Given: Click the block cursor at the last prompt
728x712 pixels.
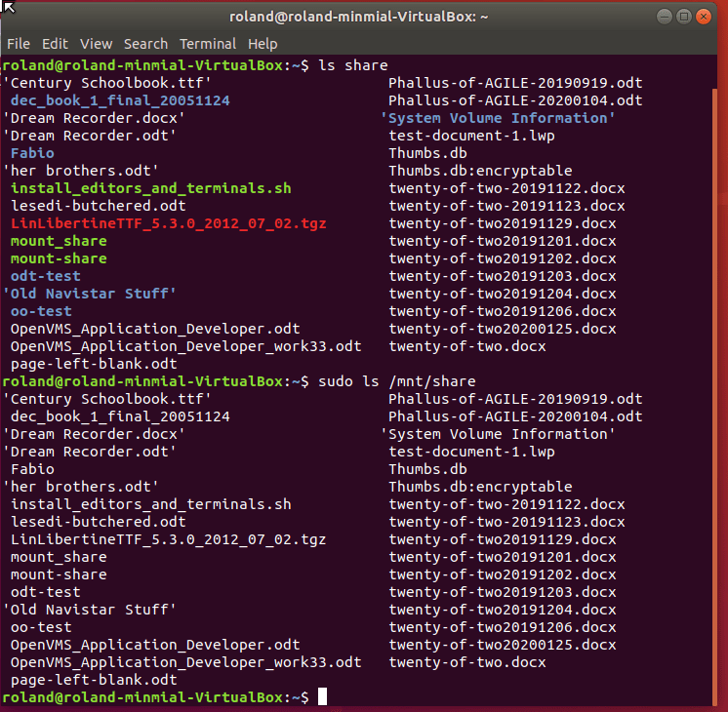Looking at the screenshot, I should 322,697.
